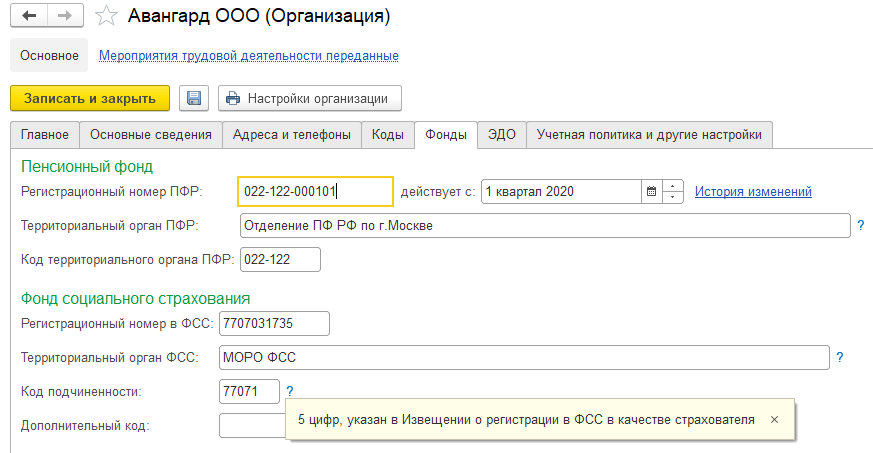The width and height of the screenshot is (873, 453).
Task: Click help question mark beside ФСС territorial organ
Action: point(840,357)
